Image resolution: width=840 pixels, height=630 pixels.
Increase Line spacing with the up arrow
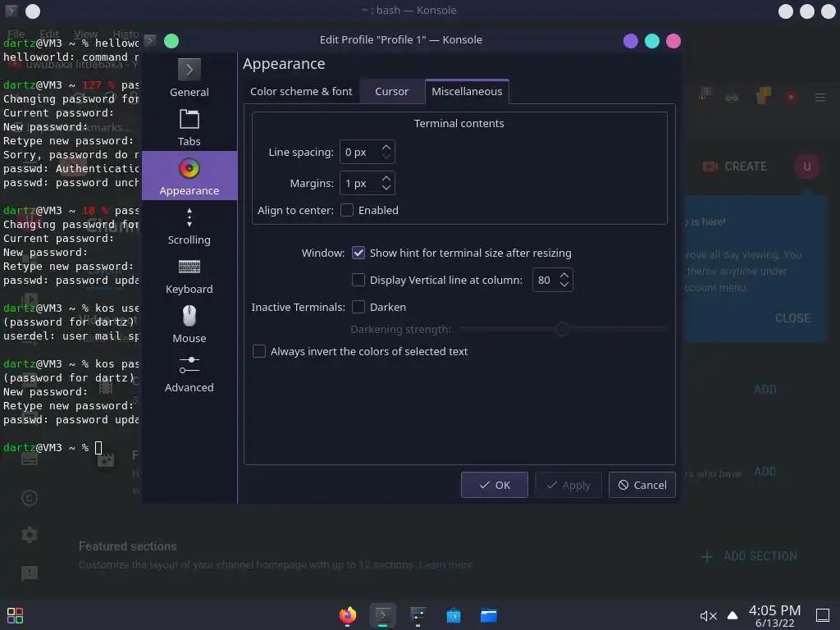point(386,147)
